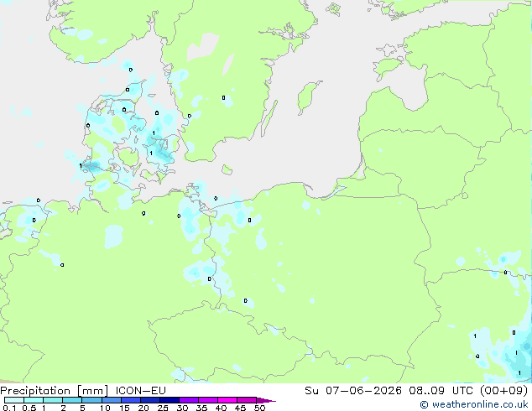
Task: Click legend value '2' under color bar
Action: coord(63,408)
